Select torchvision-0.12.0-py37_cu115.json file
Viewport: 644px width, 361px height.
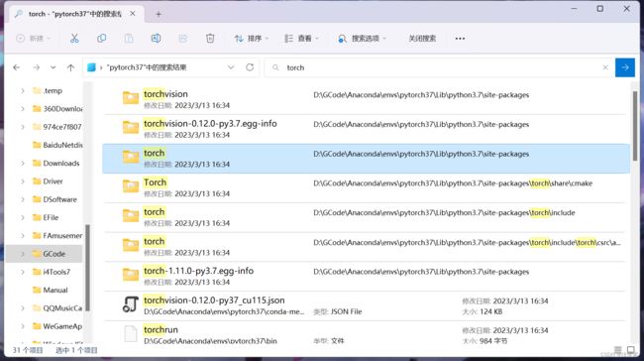[x=366, y=305]
